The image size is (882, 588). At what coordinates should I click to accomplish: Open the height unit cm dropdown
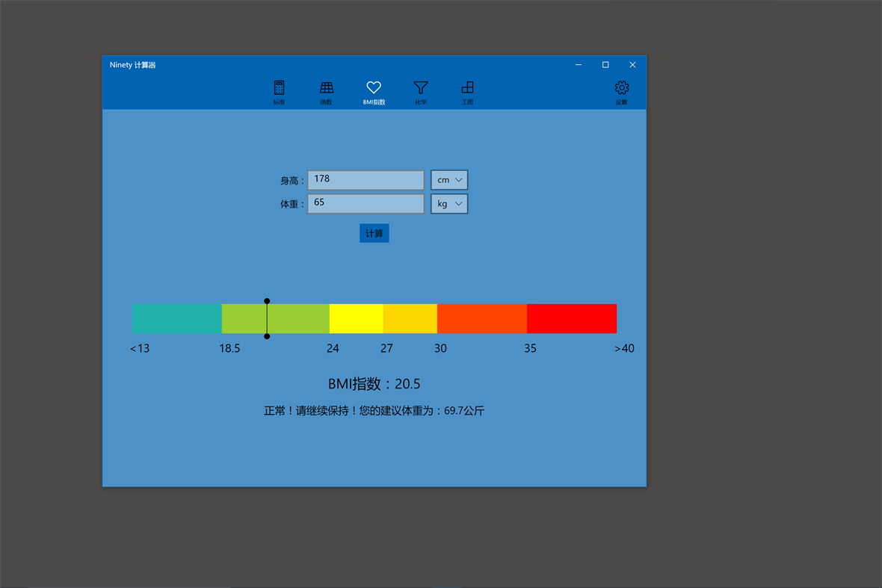click(449, 179)
